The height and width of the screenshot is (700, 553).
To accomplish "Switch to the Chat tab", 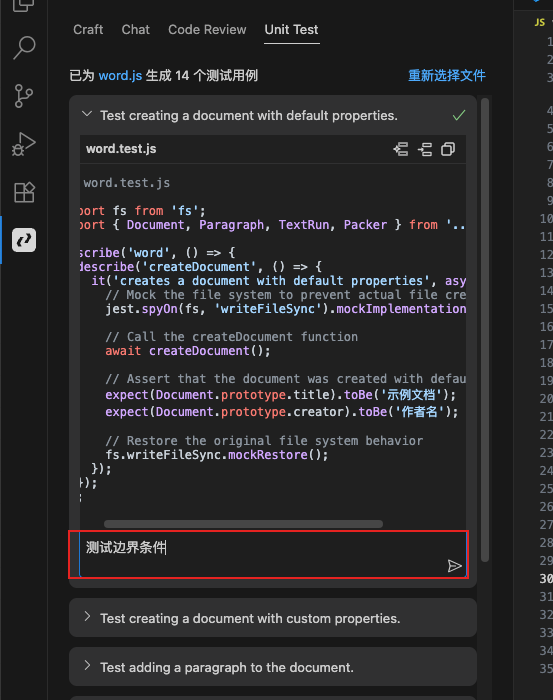I will [x=136, y=29].
